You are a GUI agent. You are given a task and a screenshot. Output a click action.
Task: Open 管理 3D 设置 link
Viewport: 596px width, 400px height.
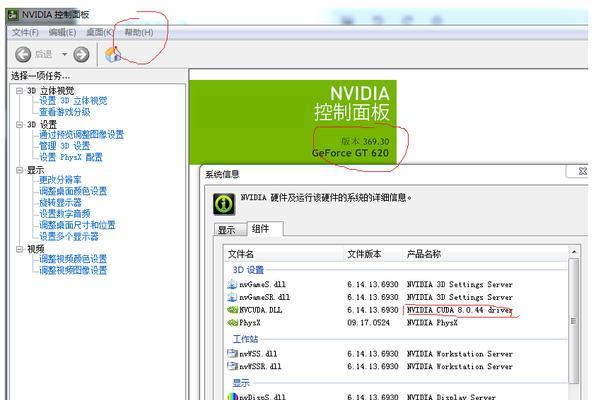(x=65, y=146)
